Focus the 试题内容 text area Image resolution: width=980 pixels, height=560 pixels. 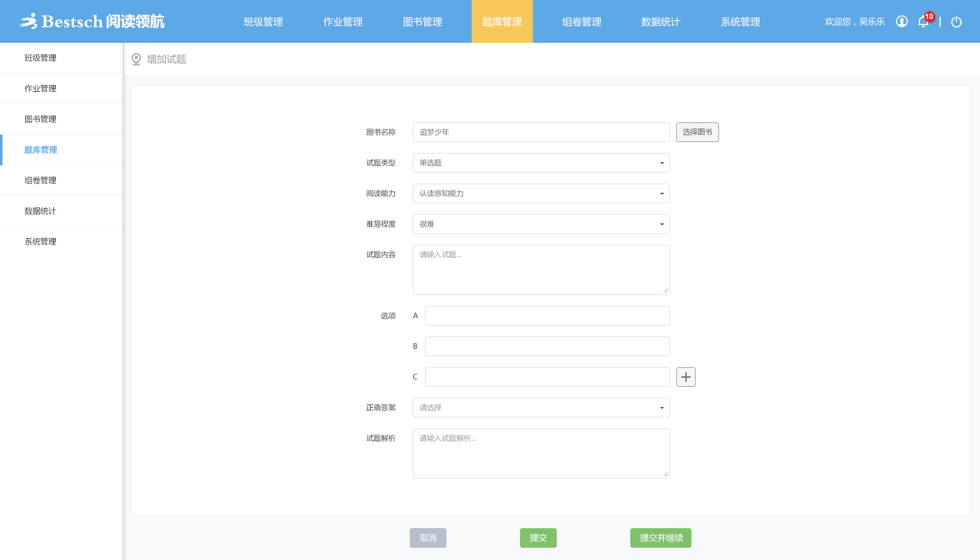pos(541,270)
